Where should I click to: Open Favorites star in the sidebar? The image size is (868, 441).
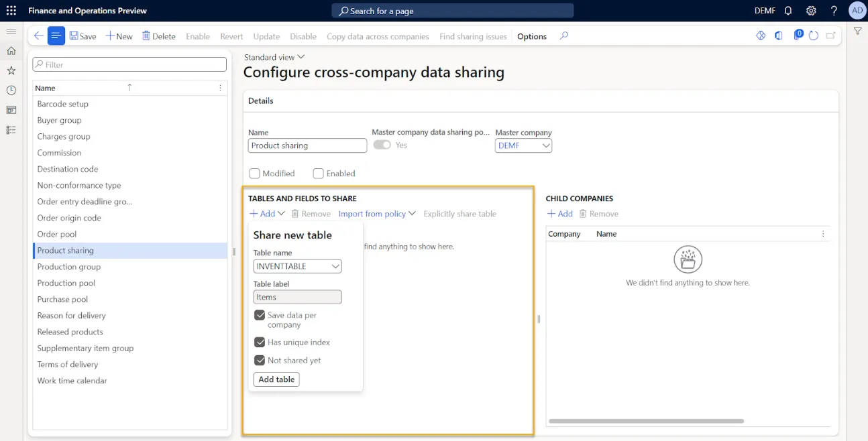pyautogui.click(x=11, y=70)
